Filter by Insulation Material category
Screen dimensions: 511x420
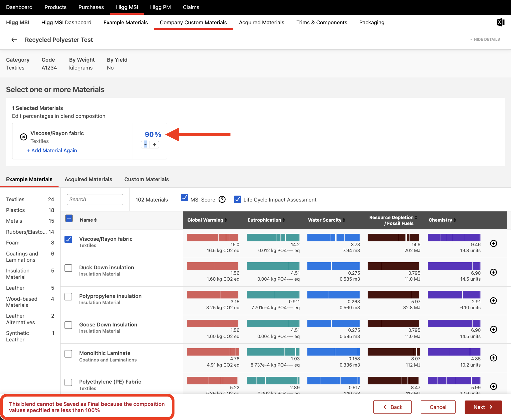coord(30,274)
